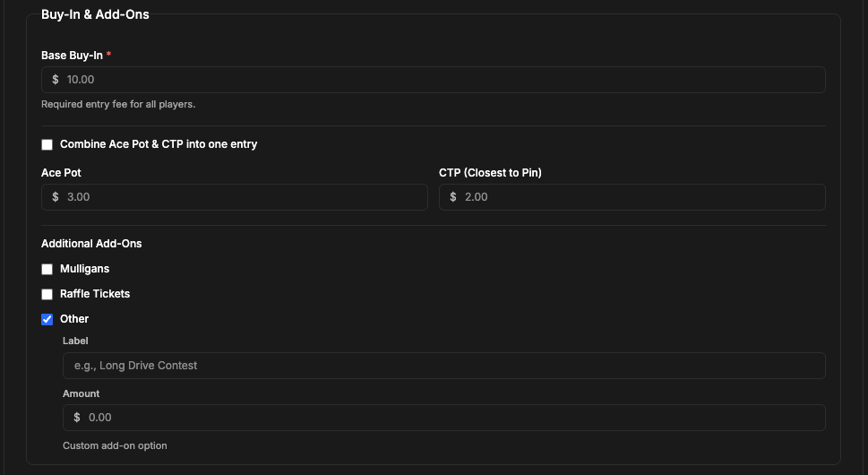Click the dollar sign in Amount field
This screenshot has height=475, width=868.
[77, 418]
